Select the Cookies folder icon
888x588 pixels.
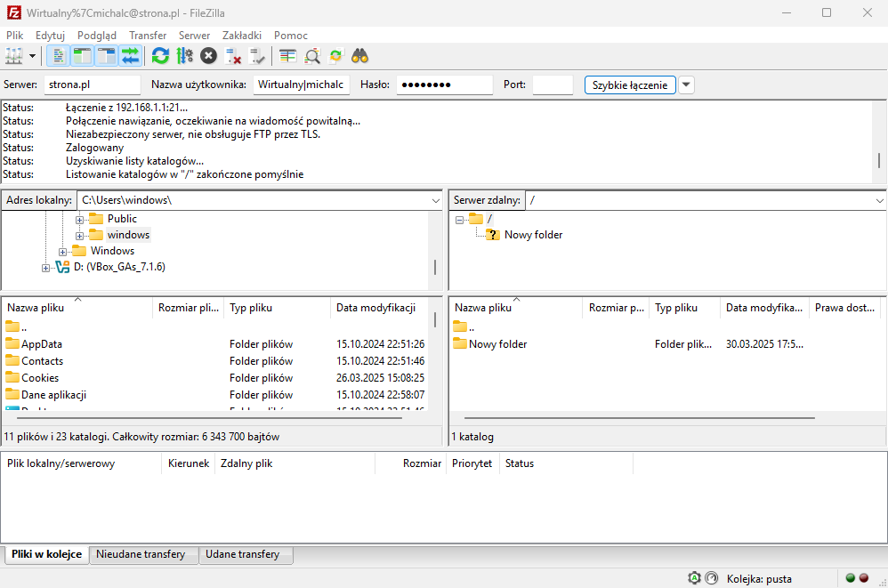12,377
